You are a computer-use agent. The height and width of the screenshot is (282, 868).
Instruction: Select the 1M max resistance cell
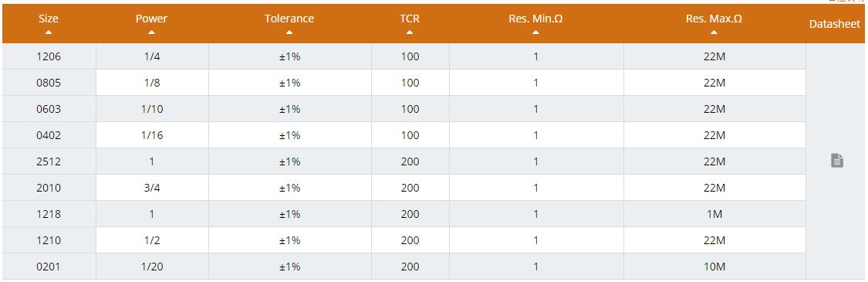coord(714,214)
